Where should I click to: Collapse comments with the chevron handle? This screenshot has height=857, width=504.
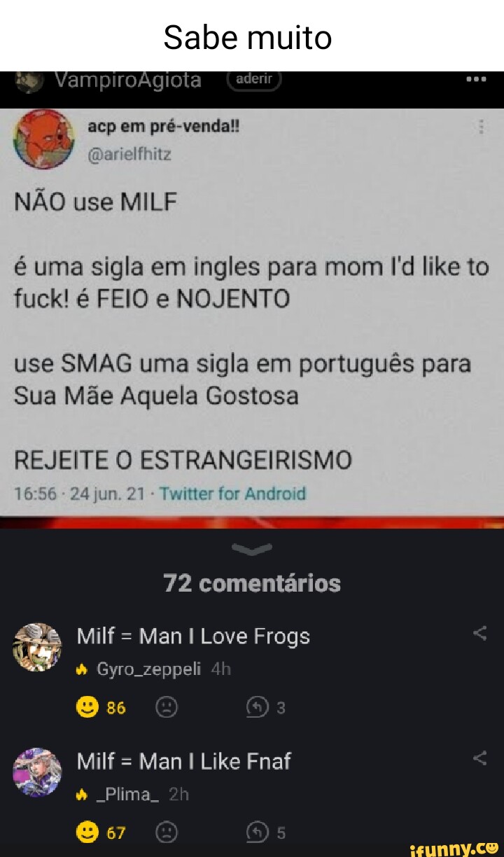(x=251, y=550)
